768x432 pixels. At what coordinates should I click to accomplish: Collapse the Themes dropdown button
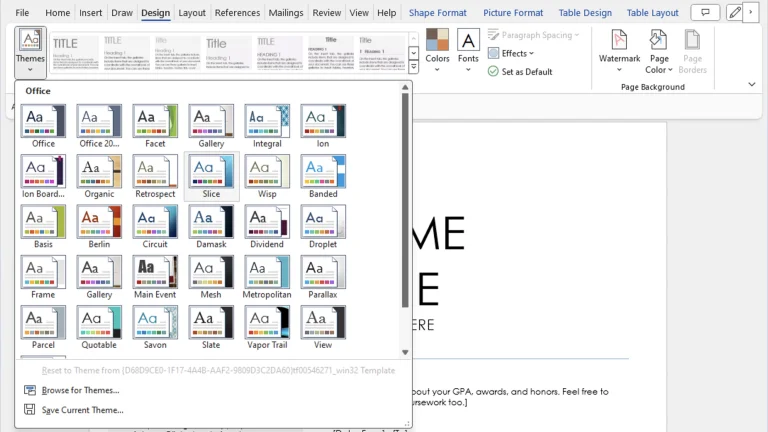(30, 52)
